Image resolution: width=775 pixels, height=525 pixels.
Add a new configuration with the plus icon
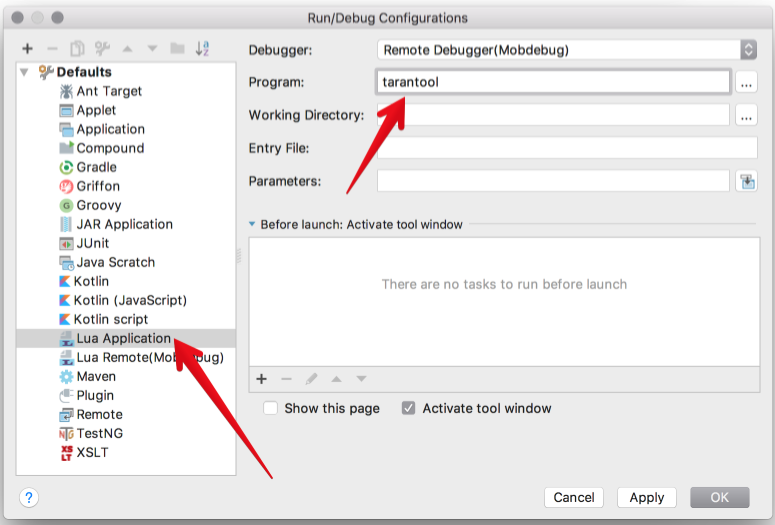coord(28,48)
